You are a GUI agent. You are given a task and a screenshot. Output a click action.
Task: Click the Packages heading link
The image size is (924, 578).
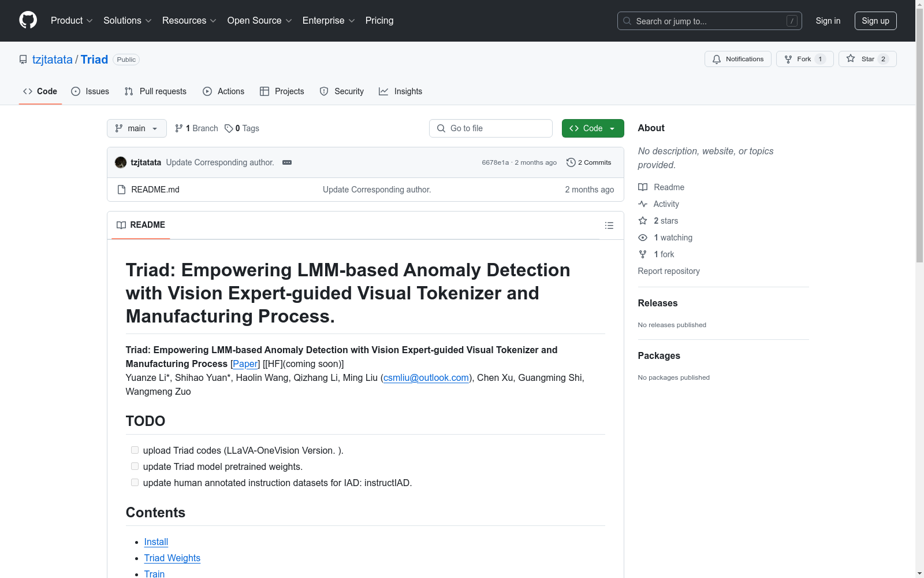[659, 355]
